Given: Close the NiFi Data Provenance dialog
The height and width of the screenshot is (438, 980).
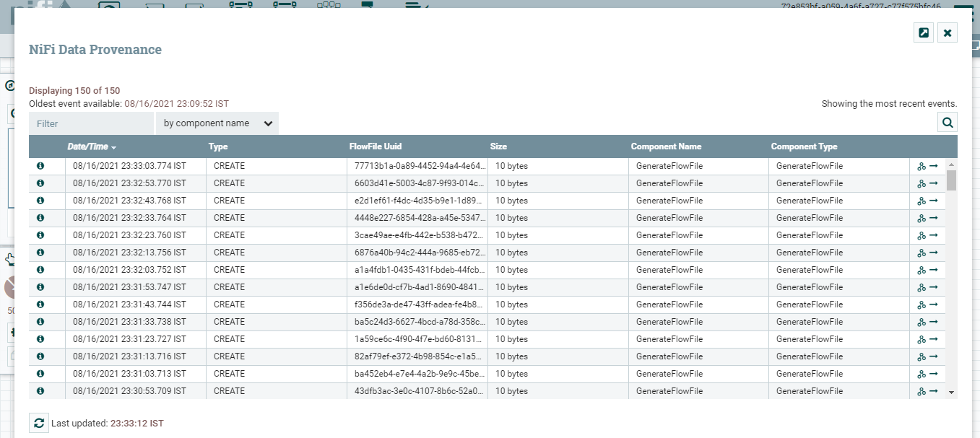Looking at the screenshot, I should (x=948, y=32).
